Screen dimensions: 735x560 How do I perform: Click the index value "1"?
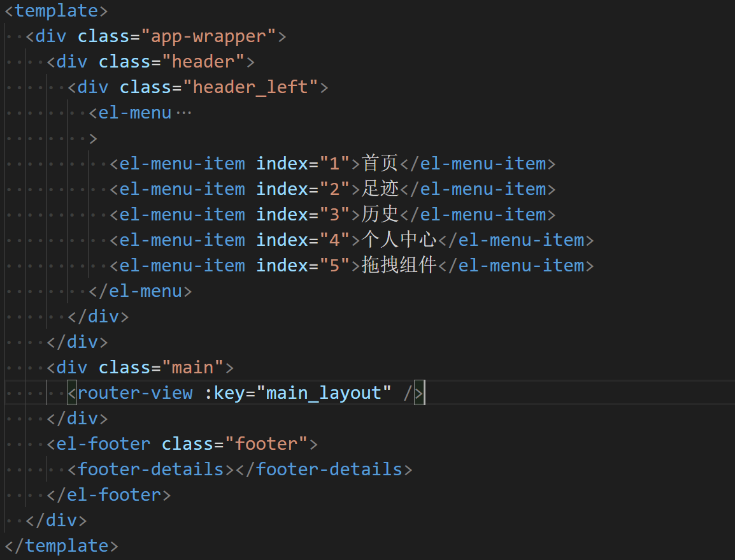[334, 164]
